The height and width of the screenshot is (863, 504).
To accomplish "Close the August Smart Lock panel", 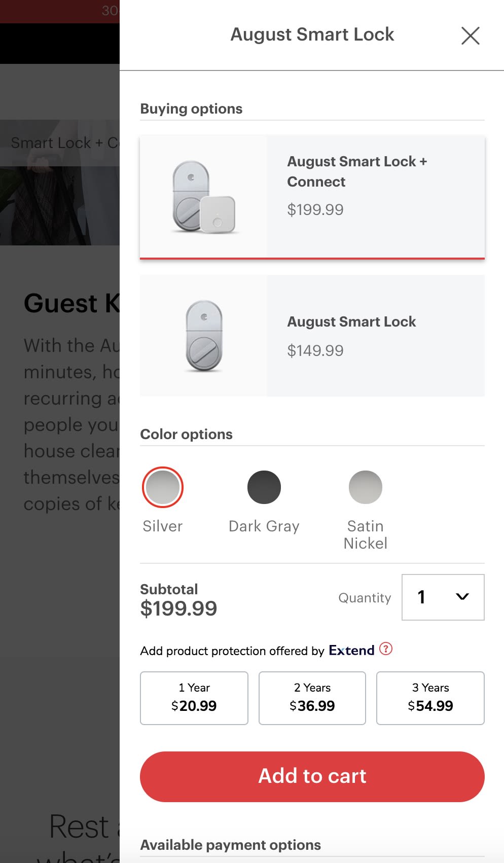I will click(471, 35).
